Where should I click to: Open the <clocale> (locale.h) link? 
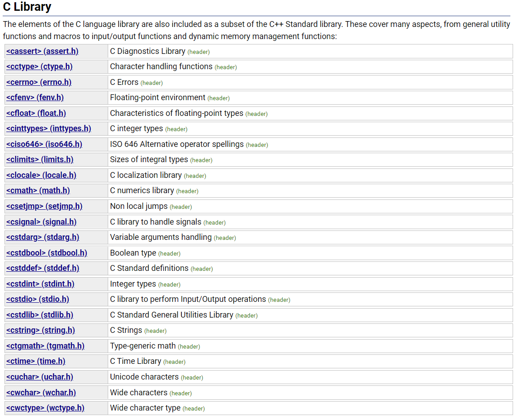(x=41, y=175)
